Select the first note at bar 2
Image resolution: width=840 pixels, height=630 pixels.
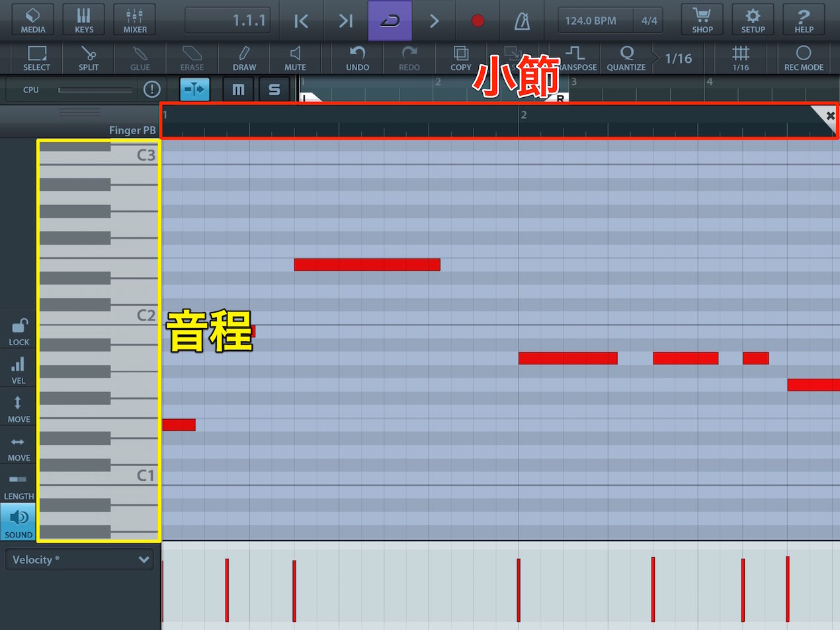(567, 358)
